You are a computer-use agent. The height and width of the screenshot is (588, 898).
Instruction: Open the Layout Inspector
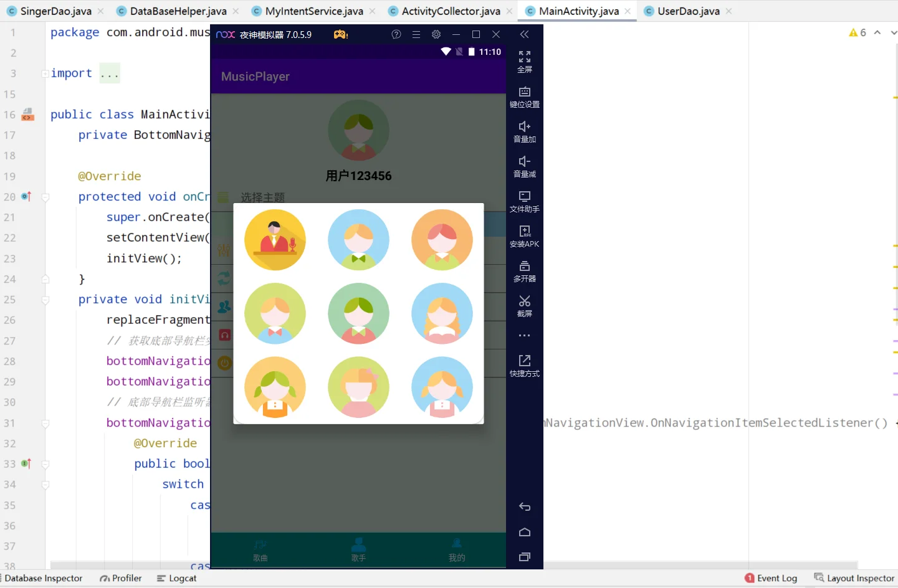(854, 578)
